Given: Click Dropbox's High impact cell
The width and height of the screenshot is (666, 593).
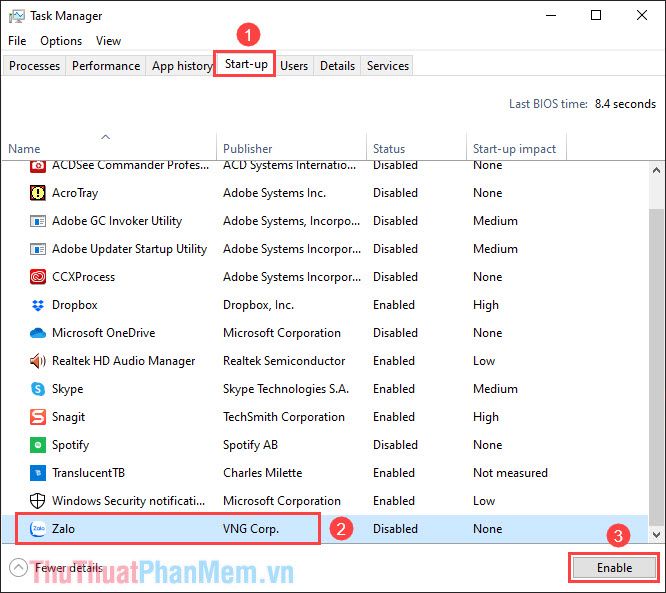Looking at the screenshot, I should [x=486, y=305].
